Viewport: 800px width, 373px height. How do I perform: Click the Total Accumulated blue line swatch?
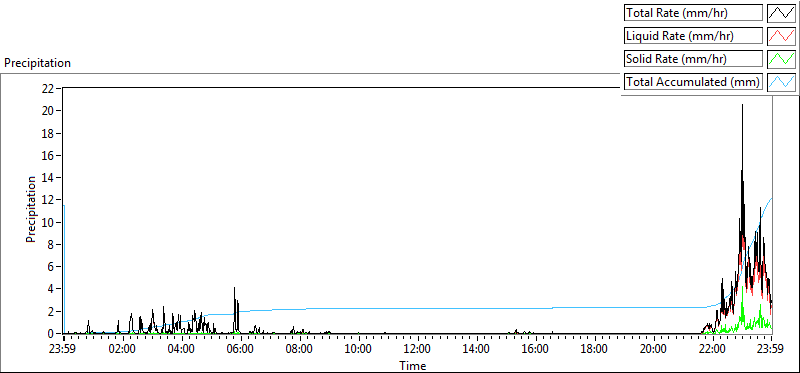click(x=781, y=82)
